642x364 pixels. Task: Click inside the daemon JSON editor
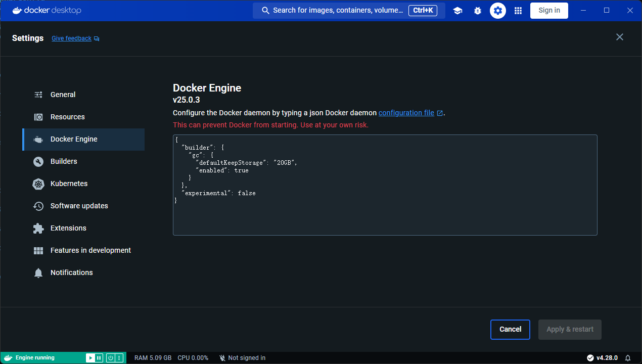coord(385,185)
